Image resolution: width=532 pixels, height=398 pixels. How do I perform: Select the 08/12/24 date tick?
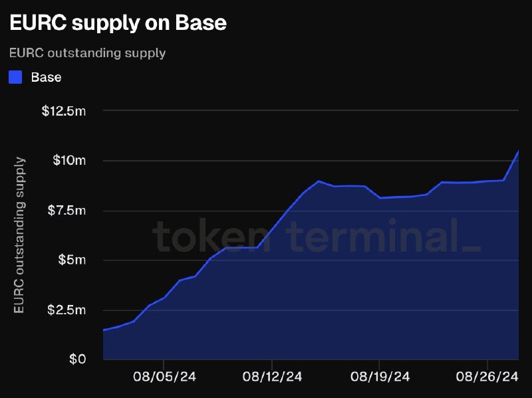(x=272, y=377)
